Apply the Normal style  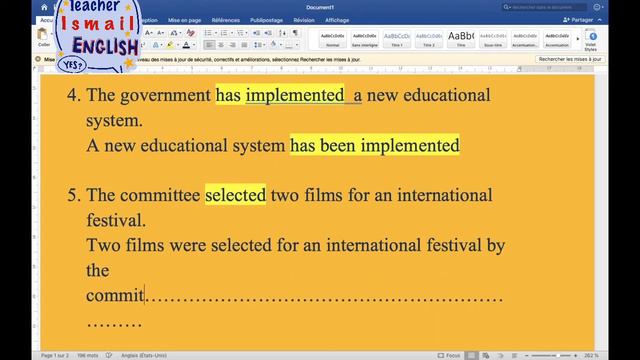tap(332, 39)
